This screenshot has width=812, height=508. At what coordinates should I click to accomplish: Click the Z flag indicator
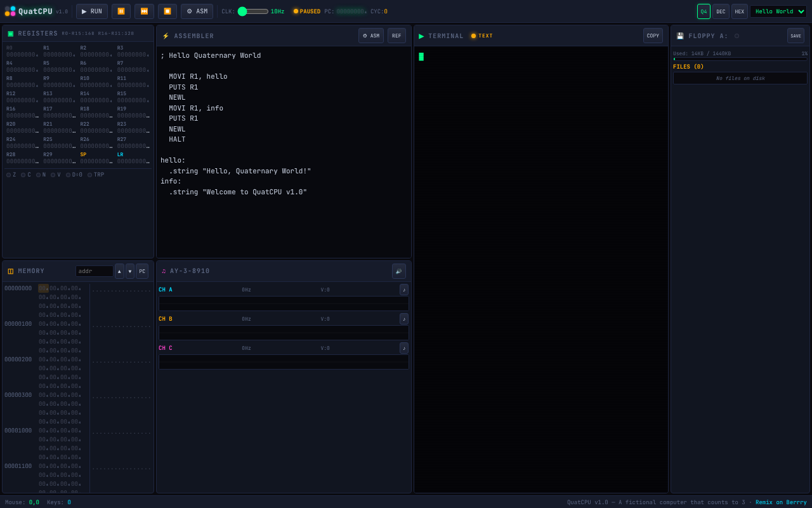coord(11,175)
